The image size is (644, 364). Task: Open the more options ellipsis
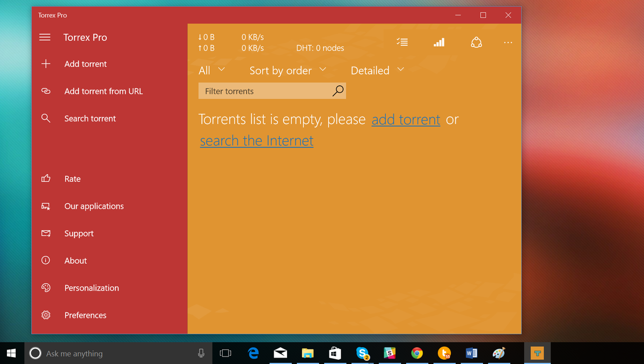coord(508,42)
